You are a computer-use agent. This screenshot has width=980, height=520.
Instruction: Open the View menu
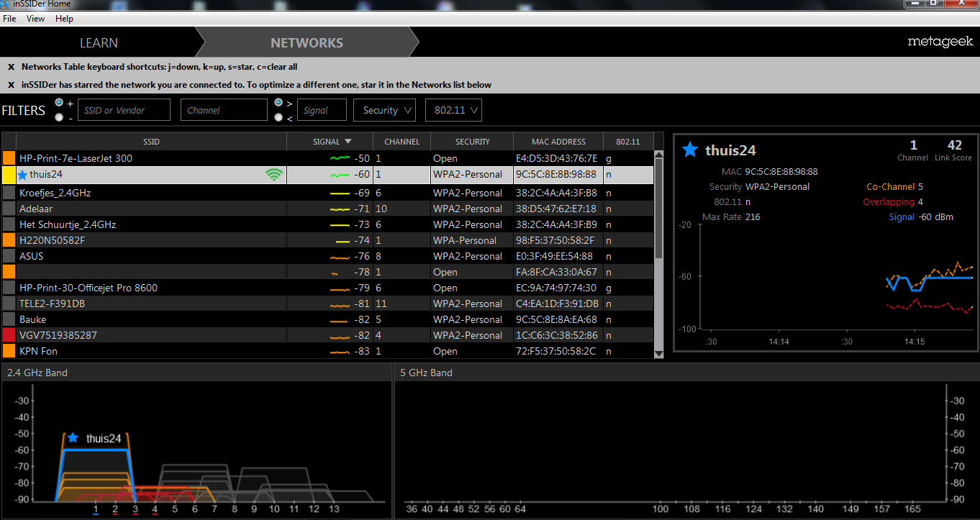[x=35, y=19]
